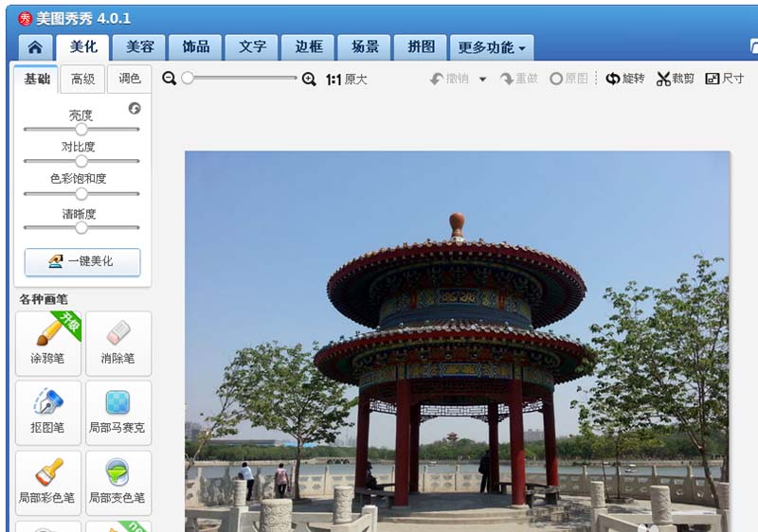Viewport: 758px width, 532px height.
Task: Select the 局部彩色笔 color brush tool
Action: [48, 483]
